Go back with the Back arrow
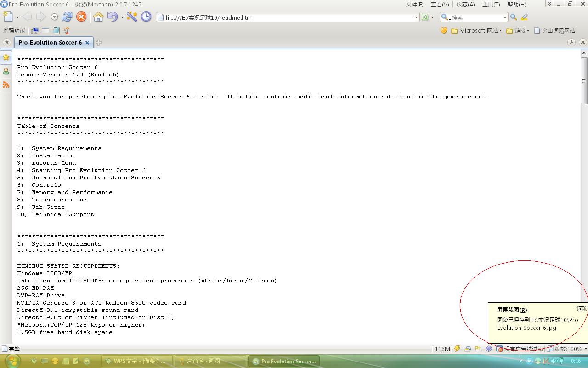This screenshot has height=368, width=588. tap(27, 17)
